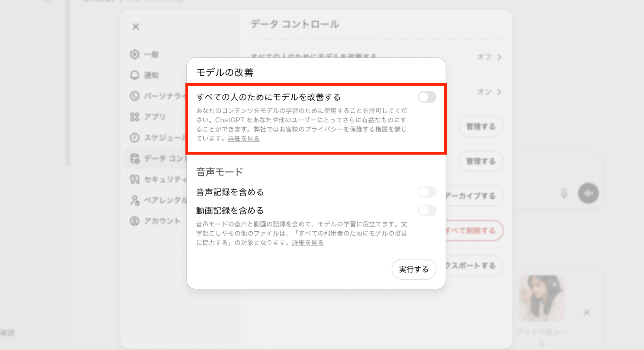Click the アプリ grid icon
Screen dimensions: 644x350
(135, 117)
